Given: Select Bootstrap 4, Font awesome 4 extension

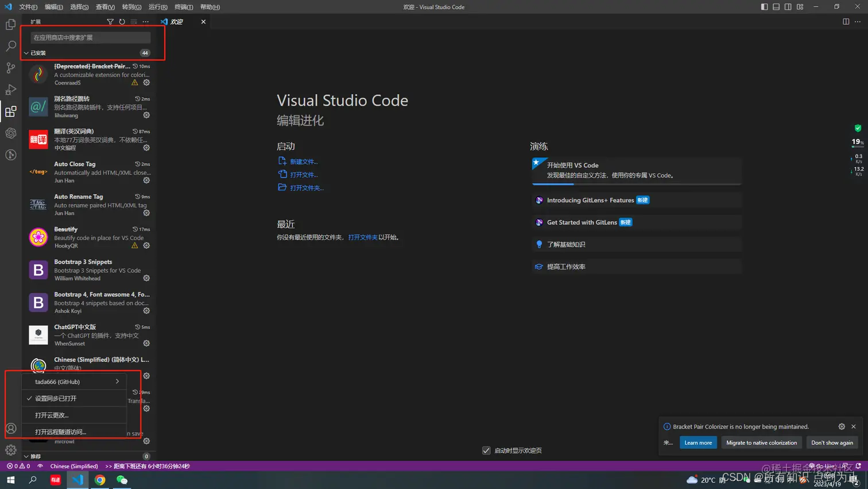Looking at the screenshot, I should click(89, 303).
